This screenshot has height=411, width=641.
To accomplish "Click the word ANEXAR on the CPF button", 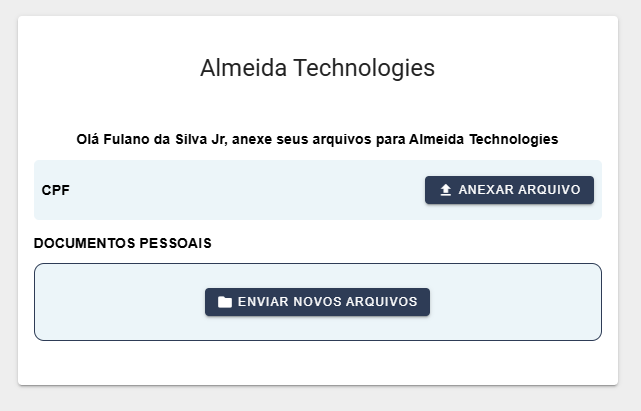I will 485,190.
